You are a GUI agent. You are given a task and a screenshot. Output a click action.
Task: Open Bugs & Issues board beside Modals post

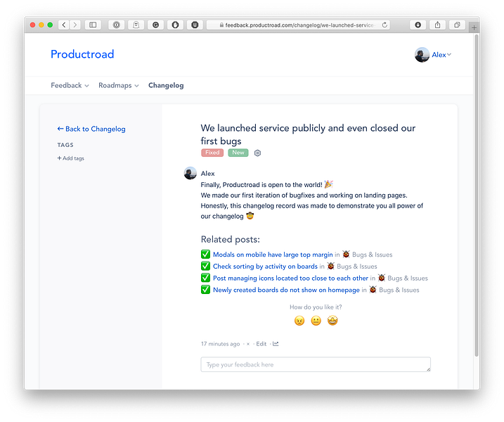[x=373, y=255]
